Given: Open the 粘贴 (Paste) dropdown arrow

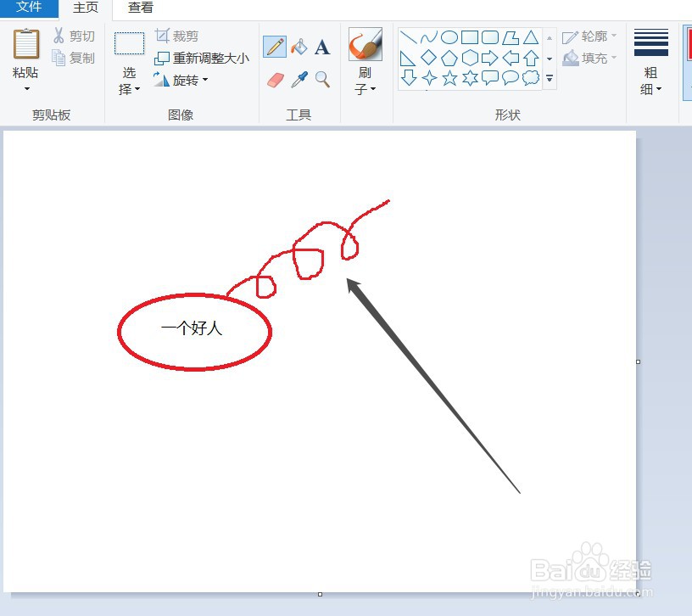Looking at the screenshot, I should (27, 89).
